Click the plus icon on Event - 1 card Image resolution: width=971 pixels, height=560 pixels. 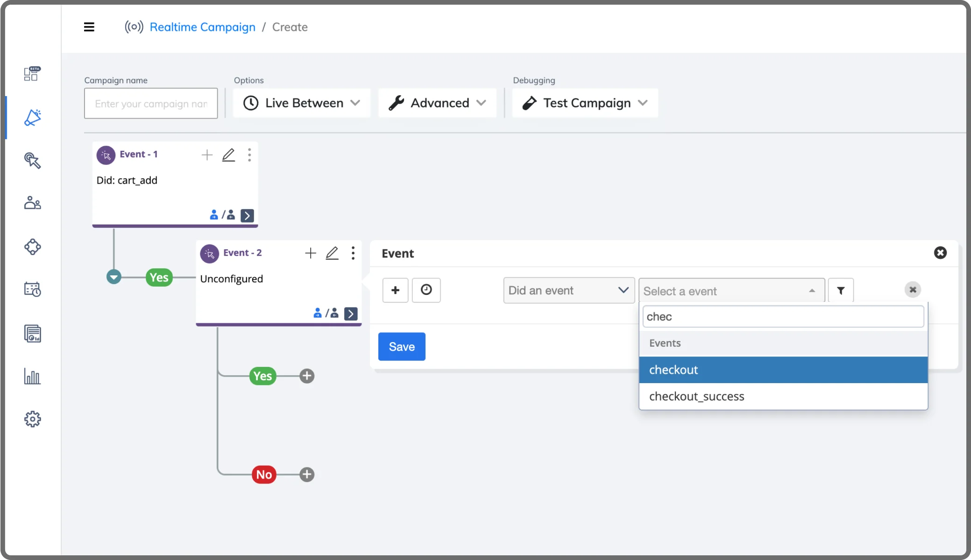pos(207,155)
